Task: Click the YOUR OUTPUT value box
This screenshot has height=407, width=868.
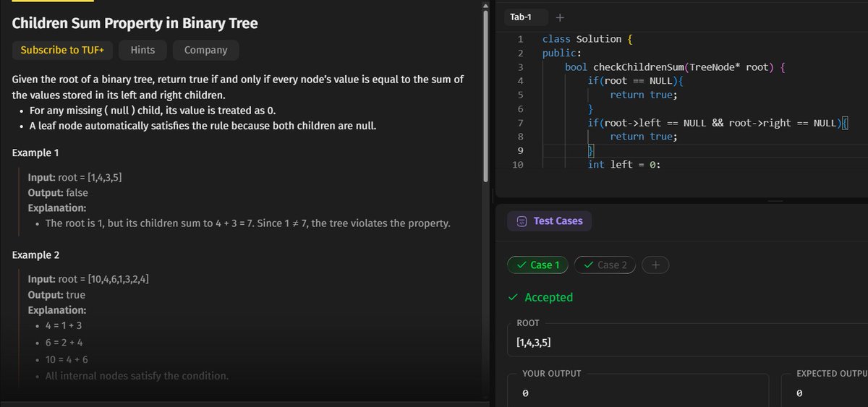Action: coord(638,394)
